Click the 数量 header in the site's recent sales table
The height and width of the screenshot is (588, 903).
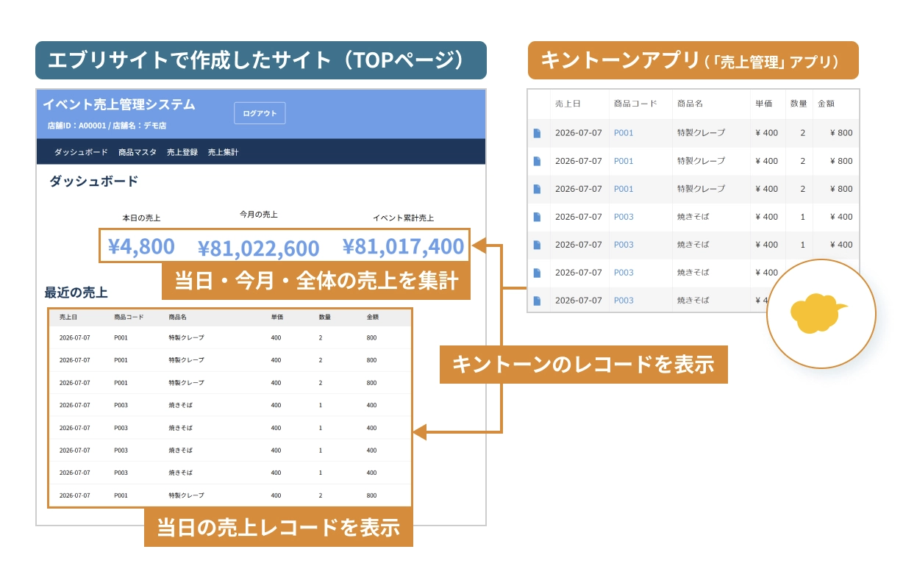point(324,318)
